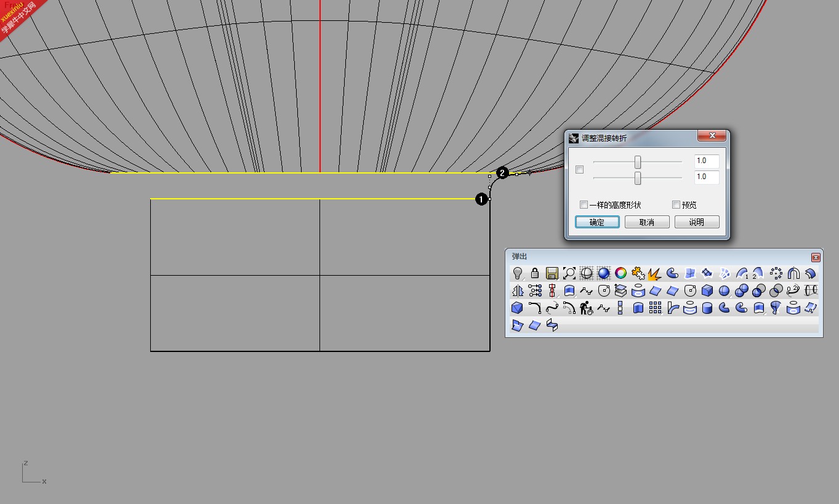Click the orange puzzle piece join icon
The image size is (839, 504).
(x=638, y=273)
